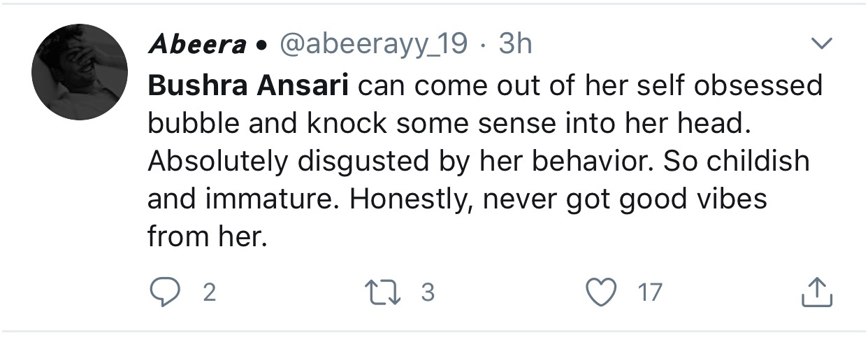The width and height of the screenshot is (868, 347).
Task: Click the retweet count 3
Action: tap(428, 292)
